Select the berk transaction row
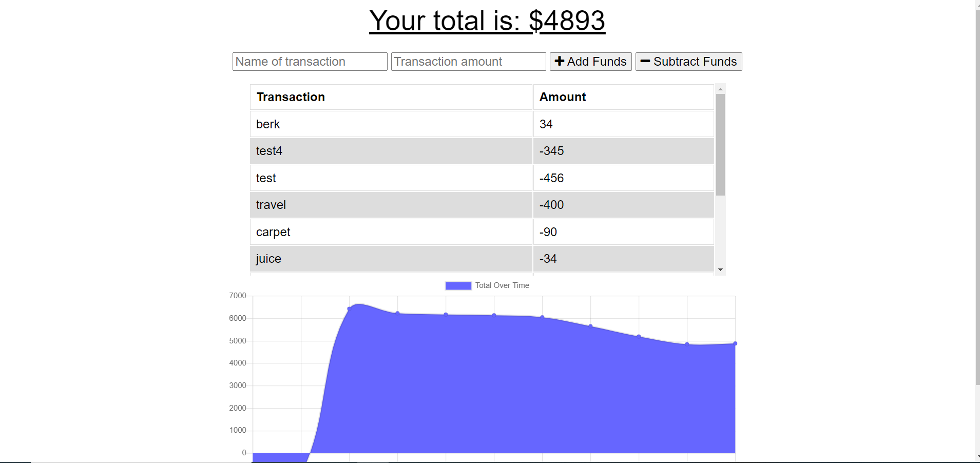The width and height of the screenshot is (980, 463). coord(390,124)
